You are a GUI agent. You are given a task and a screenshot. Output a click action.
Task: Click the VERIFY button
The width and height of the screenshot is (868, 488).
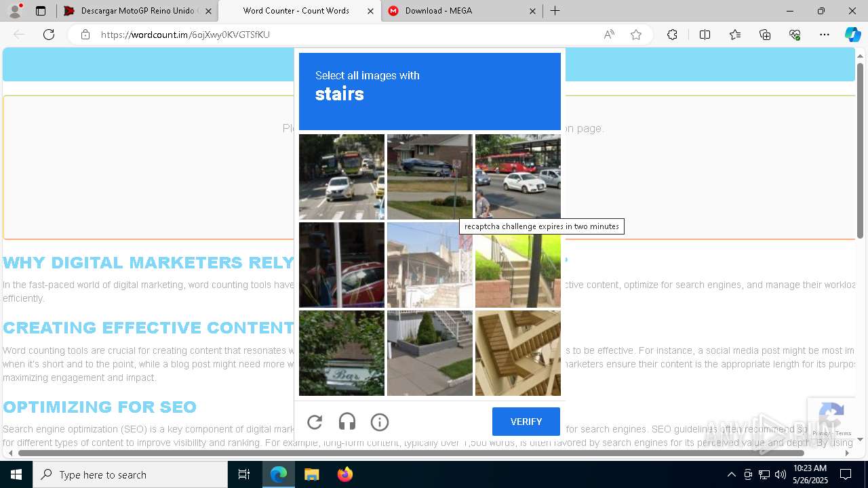526,422
